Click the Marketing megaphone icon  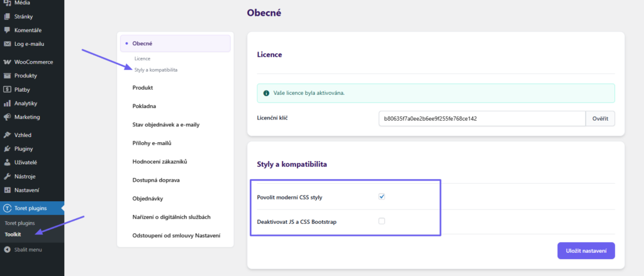point(7,117)
